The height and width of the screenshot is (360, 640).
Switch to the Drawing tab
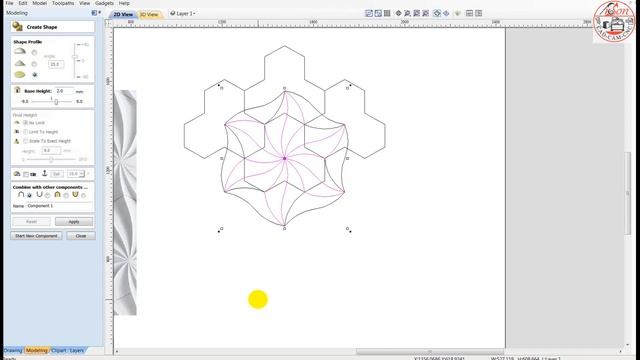coord(13,350)
